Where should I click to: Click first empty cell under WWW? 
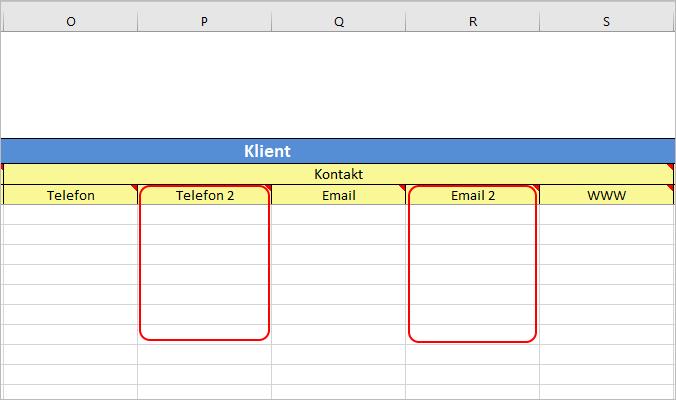coord(606,214)
